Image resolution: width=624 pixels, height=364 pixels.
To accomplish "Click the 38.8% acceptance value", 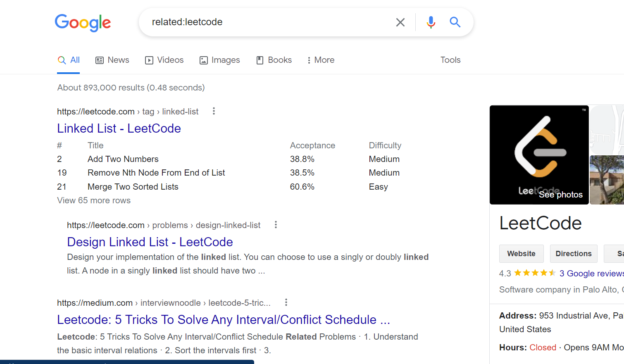I will pyautogui.click(x=302, y=159).
